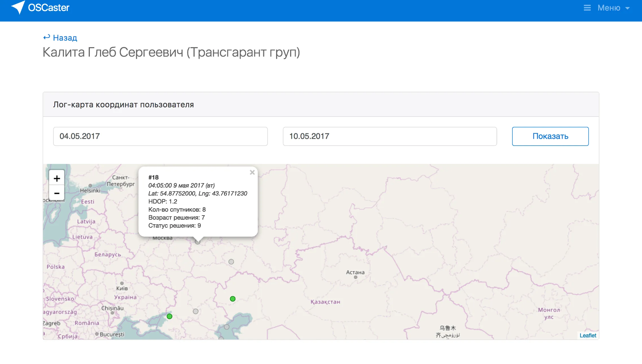Open the start date picker showing 04.05.2017
Screen dimensions: 642x364
[160, 136]
